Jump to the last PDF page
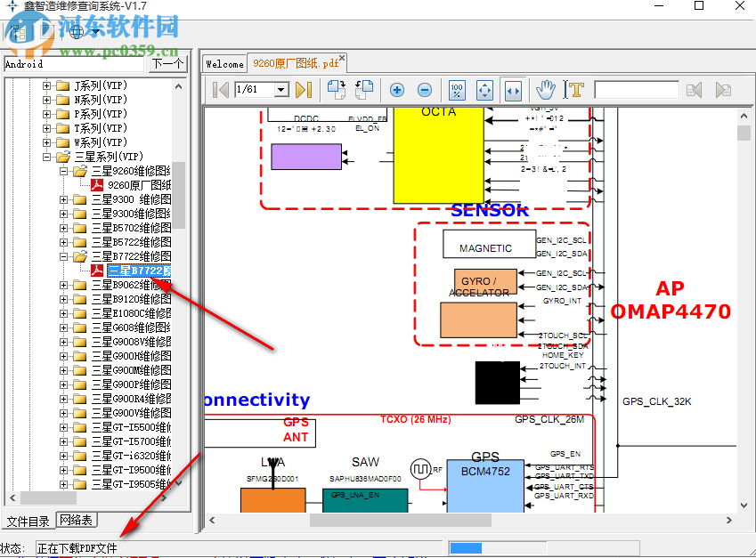756x558 pixels. 304,90
